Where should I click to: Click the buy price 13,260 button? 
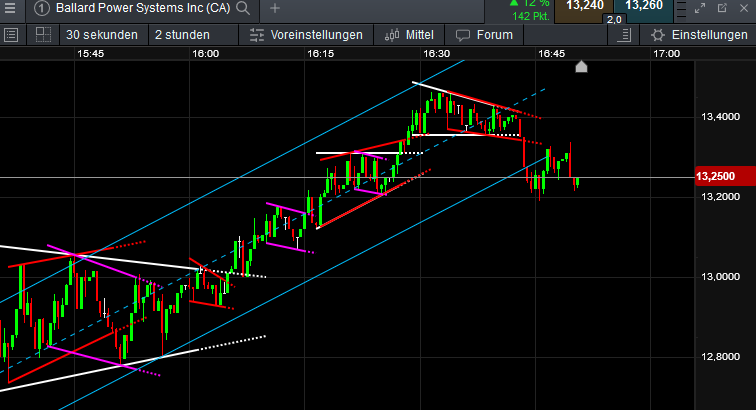644,10
